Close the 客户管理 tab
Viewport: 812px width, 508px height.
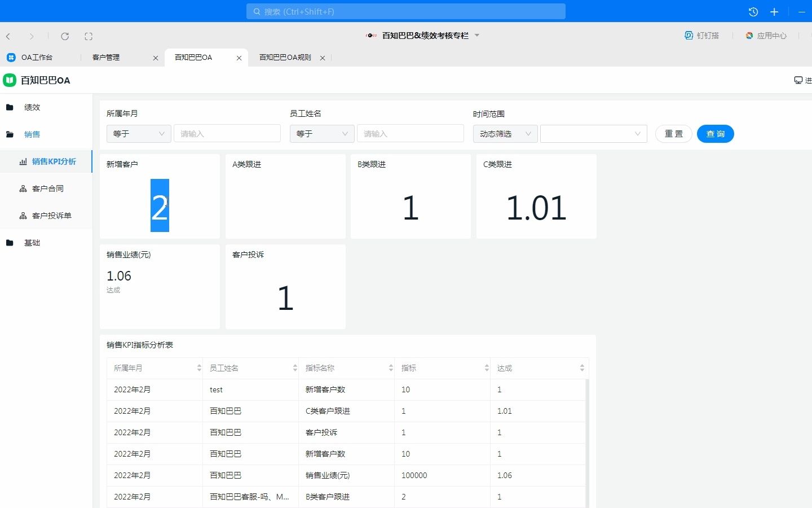click(156, 58)
